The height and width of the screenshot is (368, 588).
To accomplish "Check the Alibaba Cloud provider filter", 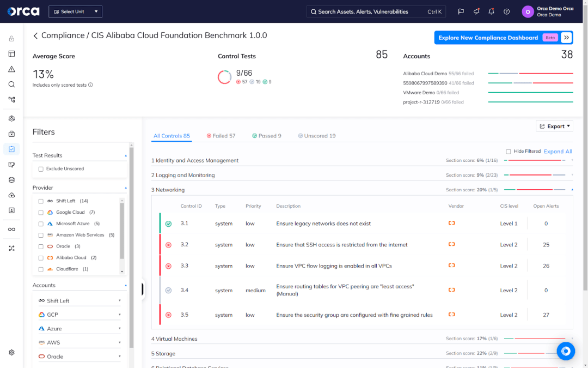I will tap(41, 258).
